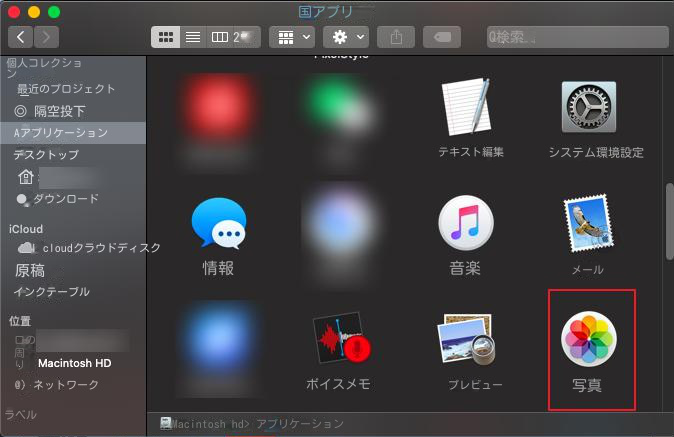Switch to column view

[x=220, y=37]
